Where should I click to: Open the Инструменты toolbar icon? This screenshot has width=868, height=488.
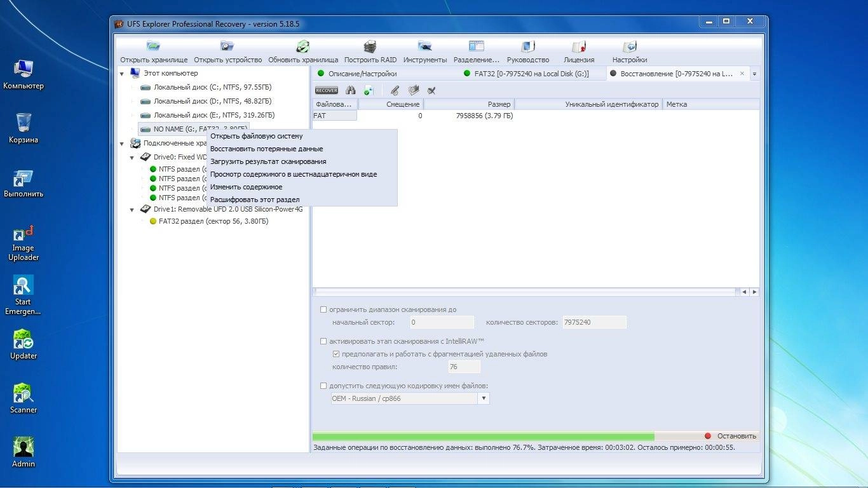(425, 46)
